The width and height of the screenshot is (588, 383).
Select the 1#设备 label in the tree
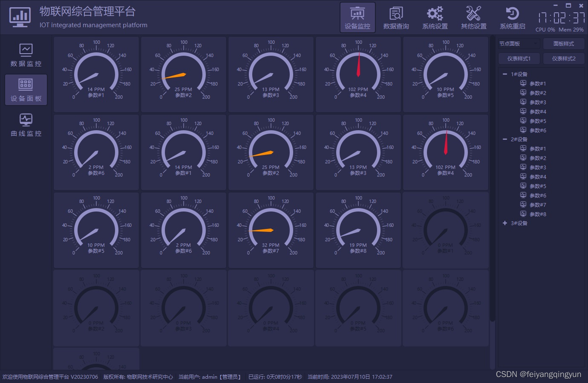pyautogui.click(x=519, y=74)
